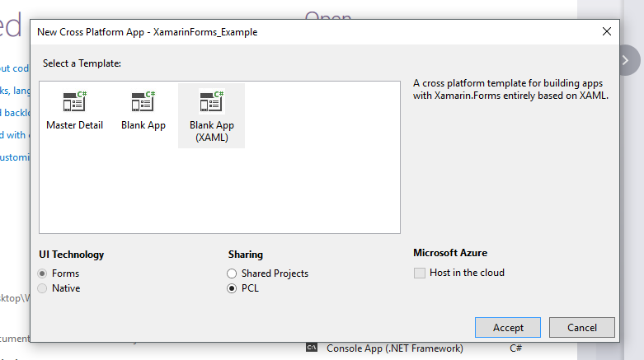Close the New Cross Platform App dialog
The image size is (644, 360).
607,31
